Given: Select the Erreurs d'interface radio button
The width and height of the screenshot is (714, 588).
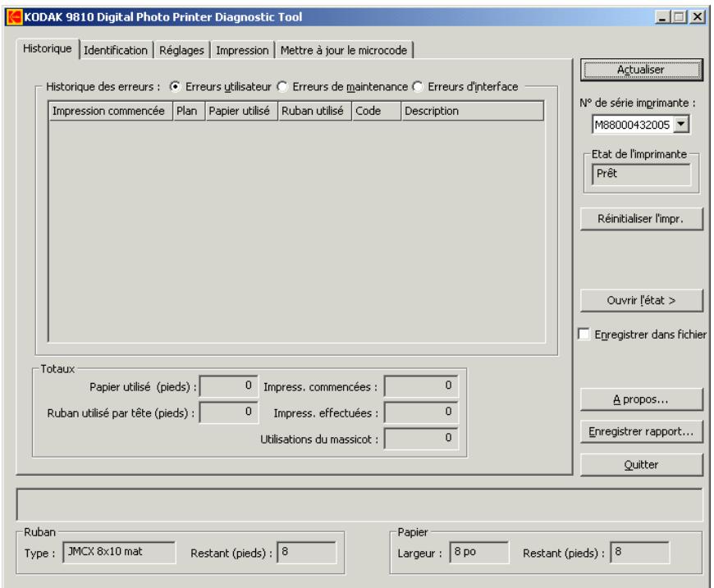Looking at the screenshot, I should pos(418,86).
